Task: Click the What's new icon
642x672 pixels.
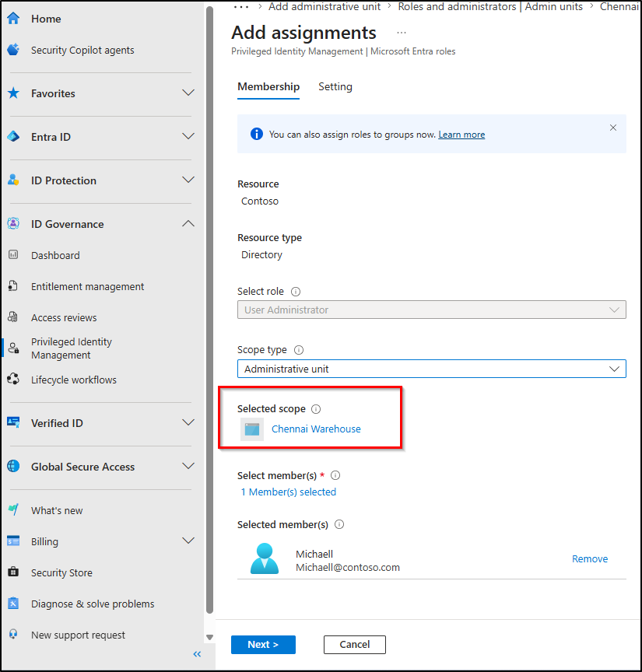Action: tap(13, 510)
